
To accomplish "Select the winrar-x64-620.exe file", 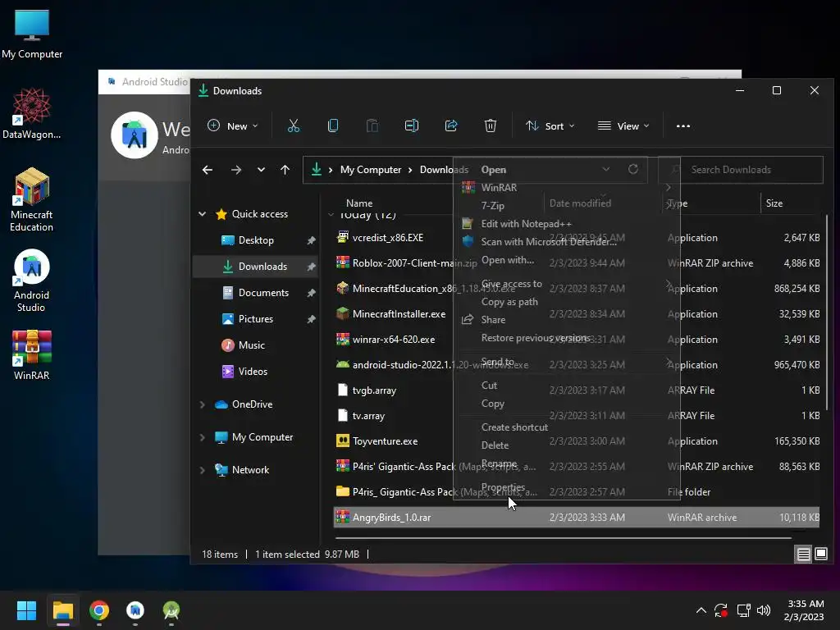I will (x=576, y=339).
